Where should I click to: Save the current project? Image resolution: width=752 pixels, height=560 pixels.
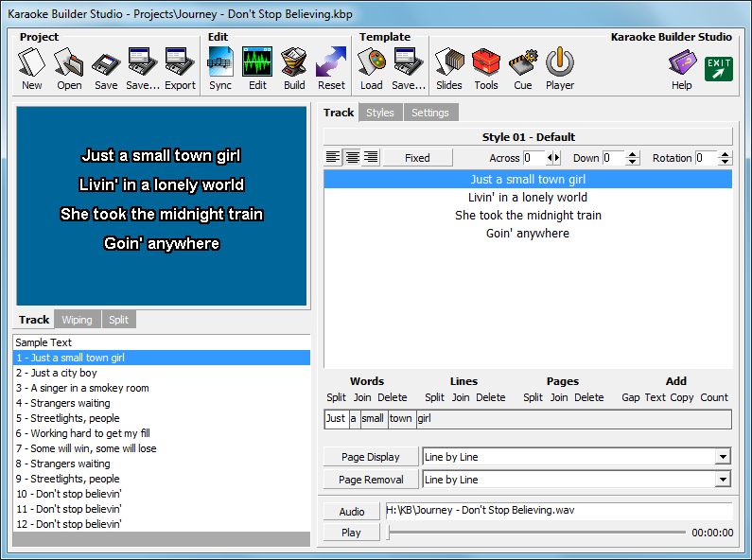click(x=106, y=68)
